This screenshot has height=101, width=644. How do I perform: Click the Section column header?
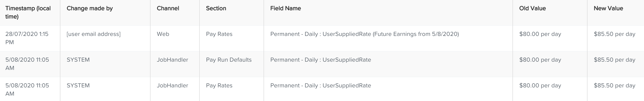click(216, 8)
